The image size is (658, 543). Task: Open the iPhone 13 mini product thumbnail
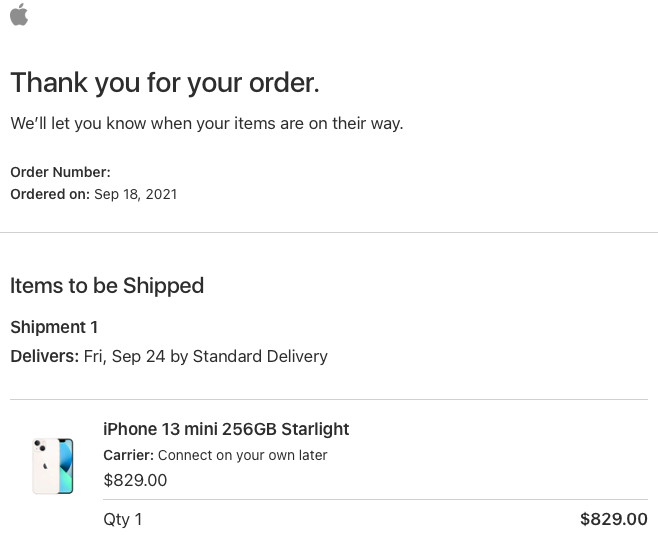[x=53, y=466]
